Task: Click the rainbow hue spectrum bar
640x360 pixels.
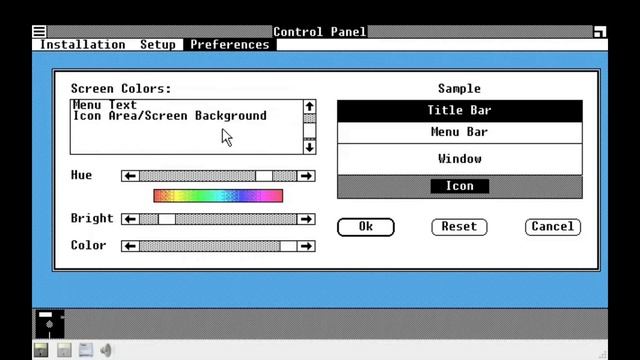Action: click(218, 196)
